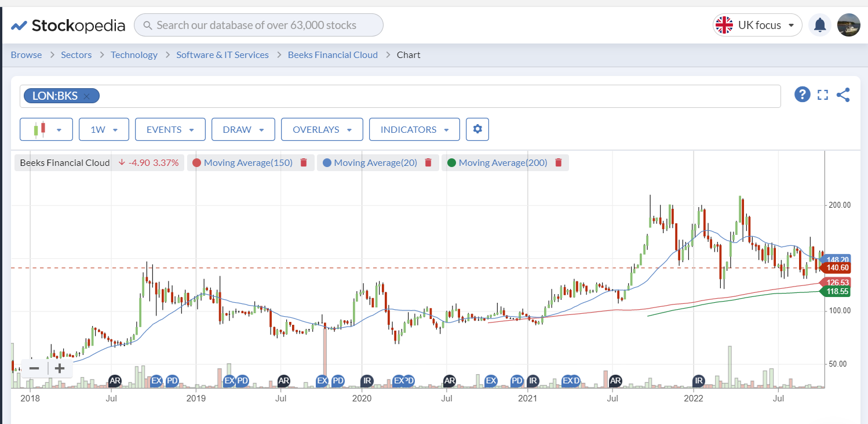868x424 pixels.
Task: Focus the stock database search field
Action: coord(258,25)
